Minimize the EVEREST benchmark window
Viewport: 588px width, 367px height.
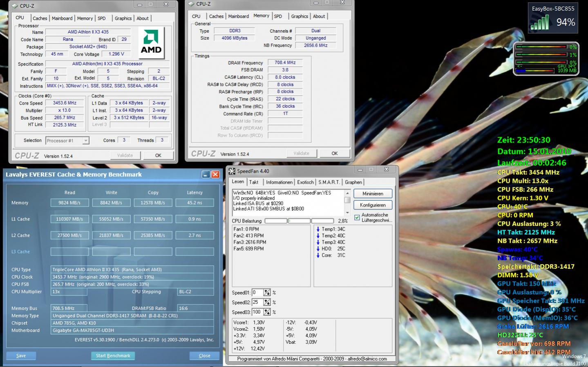point(206,174)
